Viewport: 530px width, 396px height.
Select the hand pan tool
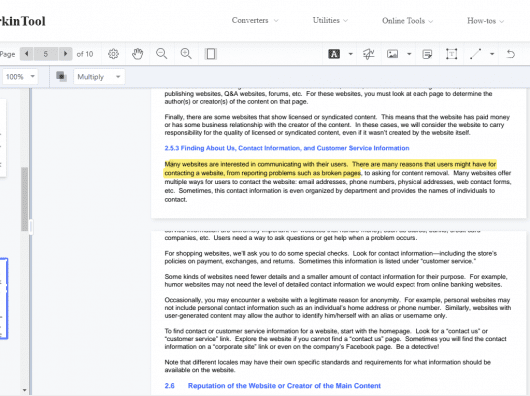(x=138, y=54)
